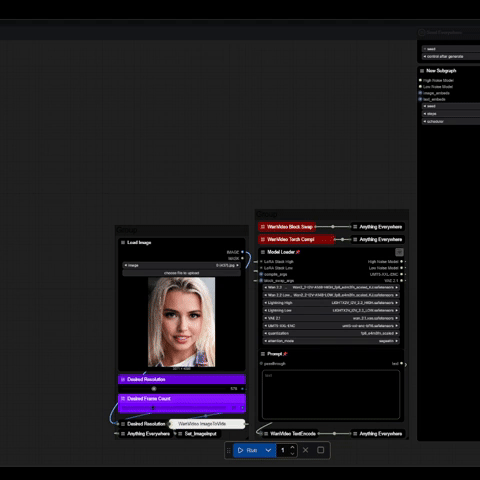Open the attention_mode combo in Model Loader
Viewport: 480px width, 480px height.
click(x=331, y=341)
